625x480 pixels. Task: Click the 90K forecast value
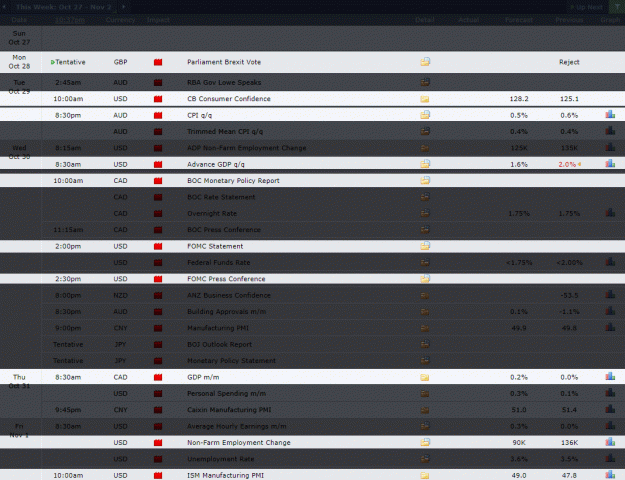tap(519, 443)
